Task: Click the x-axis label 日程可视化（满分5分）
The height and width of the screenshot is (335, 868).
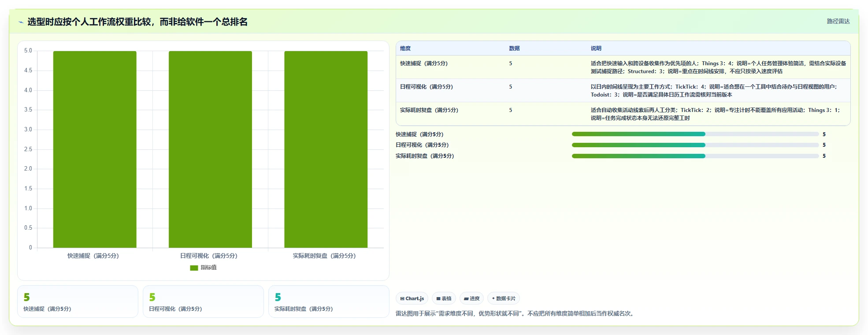Action: [209, 256]
